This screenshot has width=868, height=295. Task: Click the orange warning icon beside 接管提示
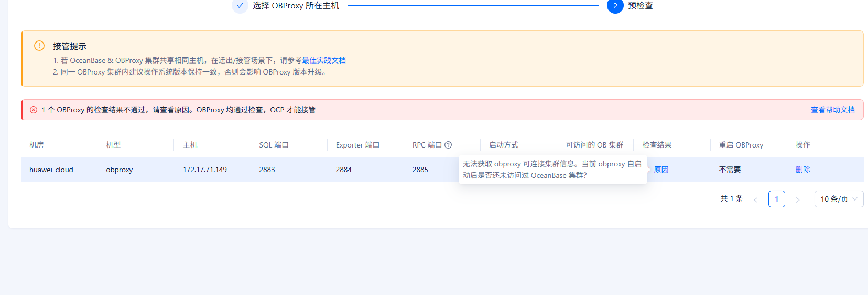pos(39,46)
